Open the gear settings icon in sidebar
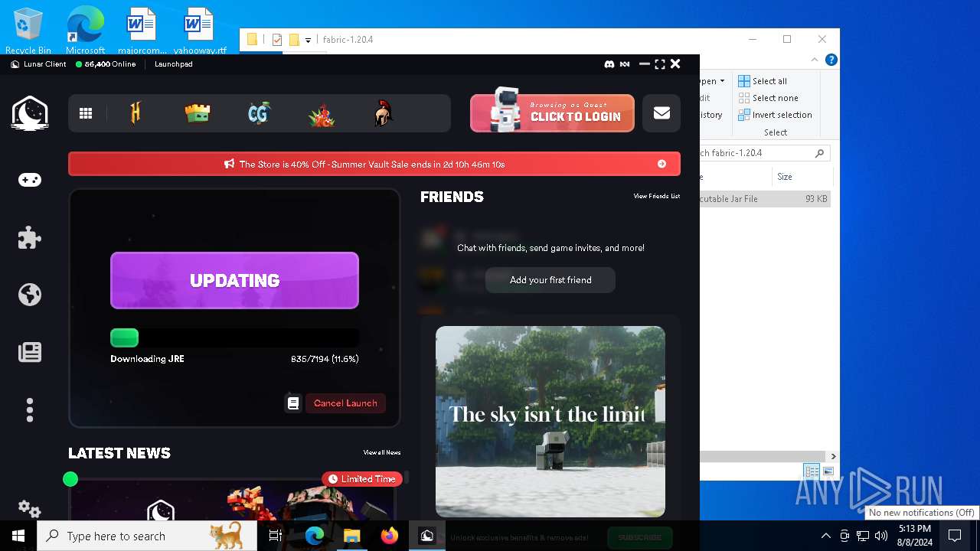980x551 pixels. point(29,508)
